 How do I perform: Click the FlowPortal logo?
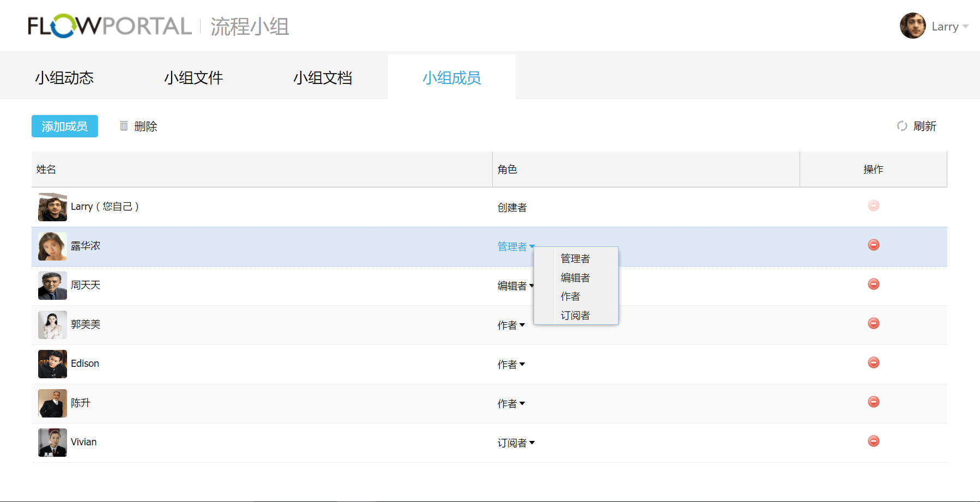pyautogui.click(x=110, y=26)
